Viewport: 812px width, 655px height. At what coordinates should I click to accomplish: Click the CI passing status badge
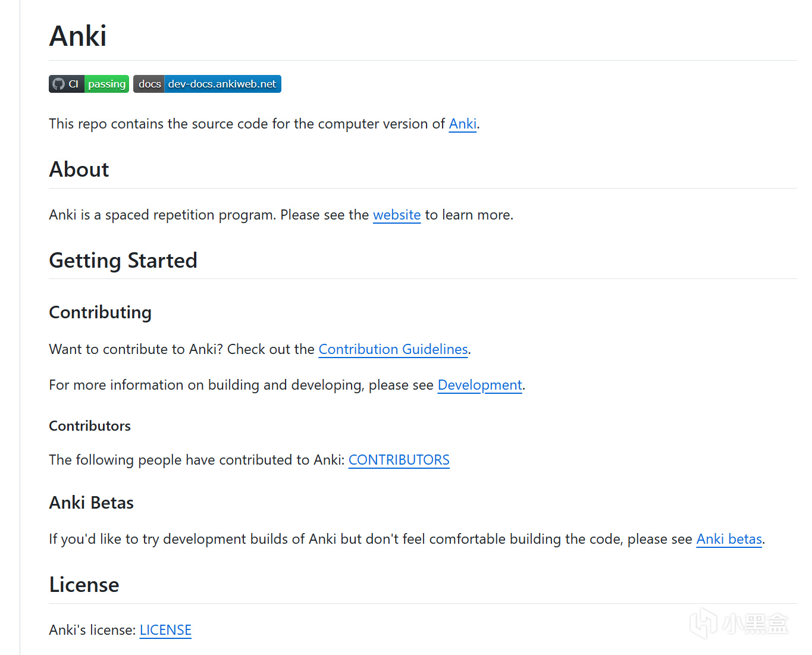pos(89,84)
